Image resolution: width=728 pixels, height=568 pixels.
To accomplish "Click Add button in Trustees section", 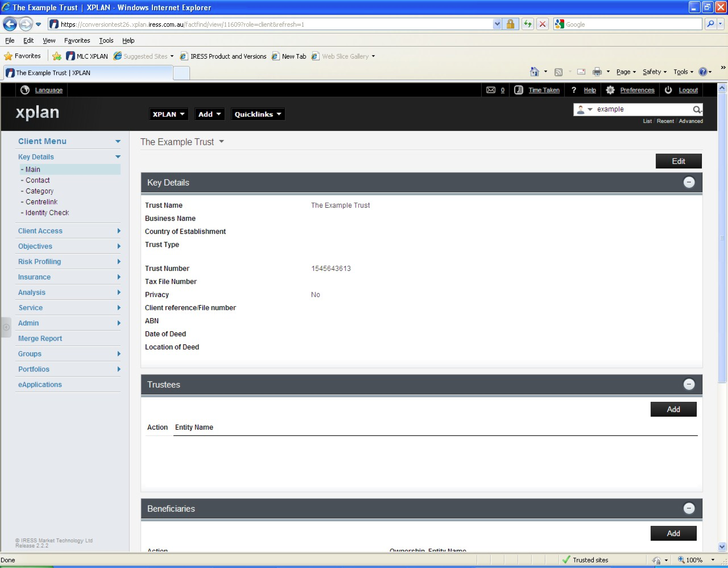I will pos(673,409).
